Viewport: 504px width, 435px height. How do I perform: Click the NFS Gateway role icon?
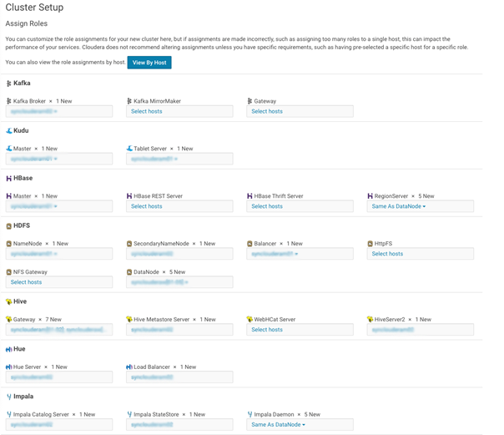[x=8, y=272]
